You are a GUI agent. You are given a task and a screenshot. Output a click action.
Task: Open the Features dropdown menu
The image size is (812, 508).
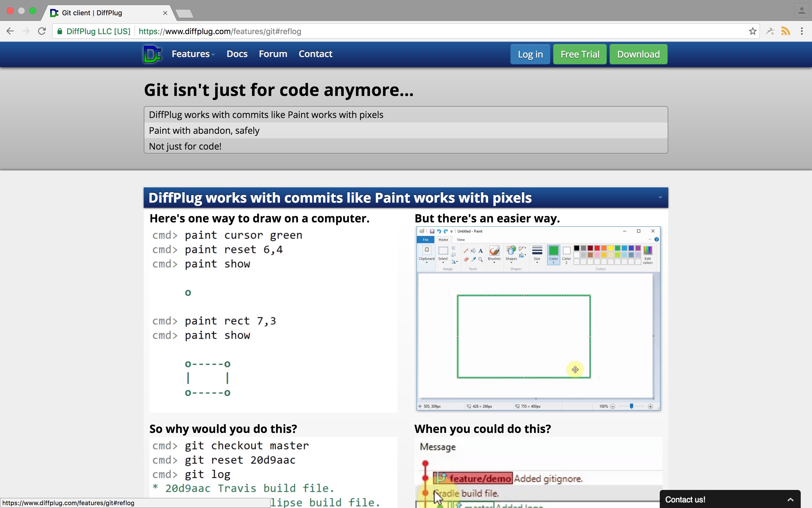tap(193, 54)
